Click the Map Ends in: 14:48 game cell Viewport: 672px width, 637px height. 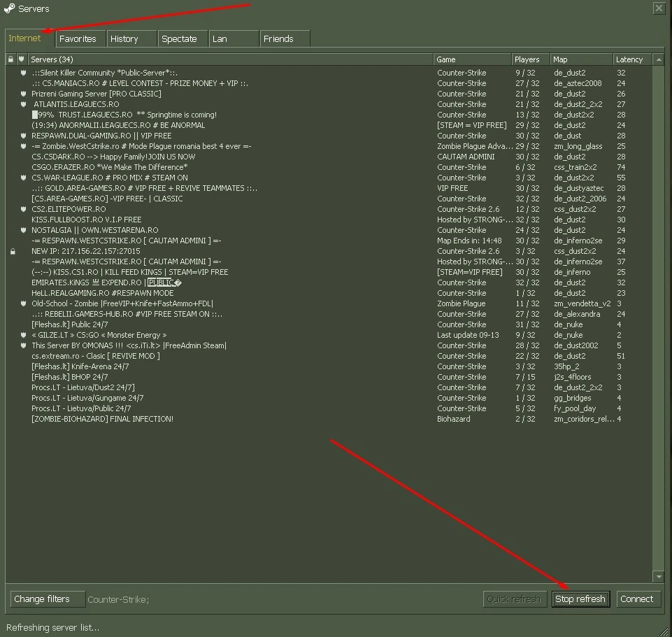(469, 241)
